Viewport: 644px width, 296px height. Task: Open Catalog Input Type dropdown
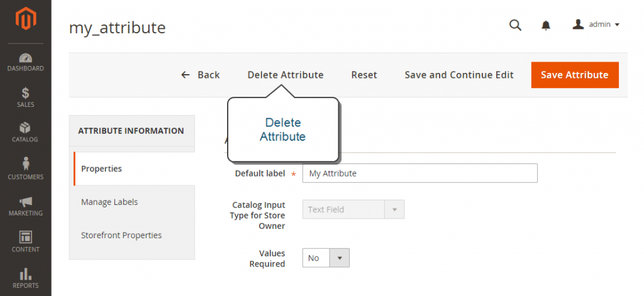tap(353, 209)
